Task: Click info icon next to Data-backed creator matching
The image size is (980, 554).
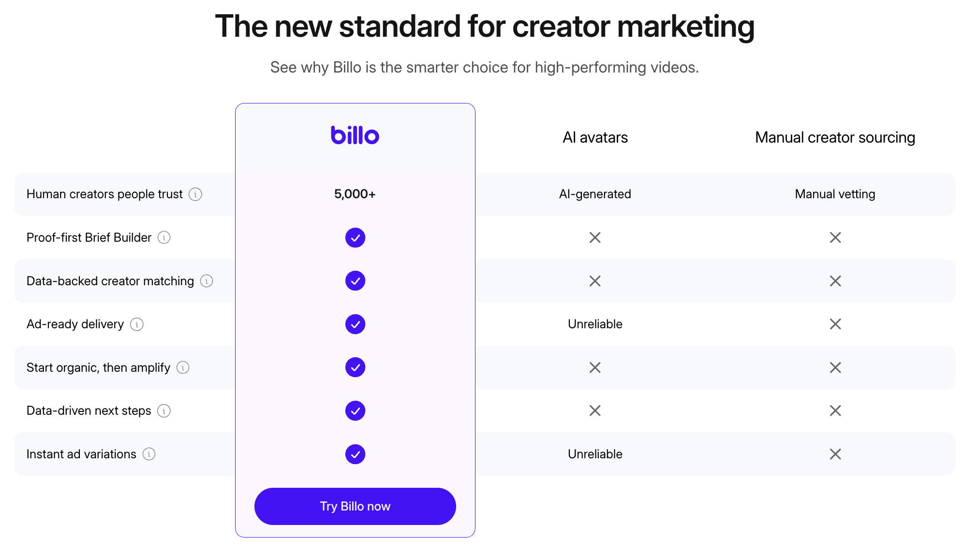Action: click(x=207, y=281)
